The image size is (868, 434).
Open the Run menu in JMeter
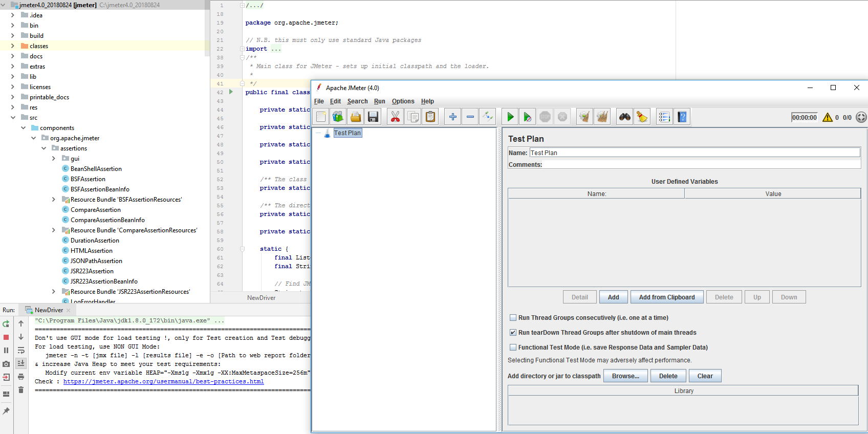pos(379,101)
